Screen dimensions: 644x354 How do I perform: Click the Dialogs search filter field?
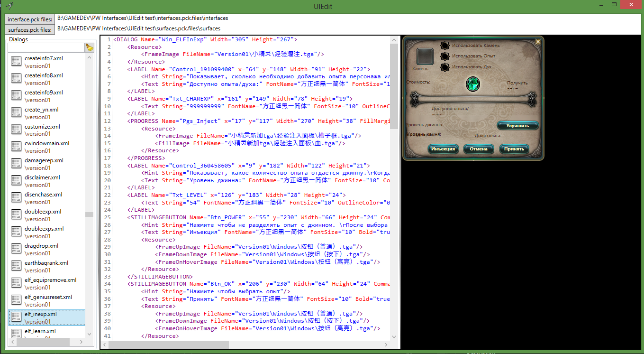click(46, 47)
